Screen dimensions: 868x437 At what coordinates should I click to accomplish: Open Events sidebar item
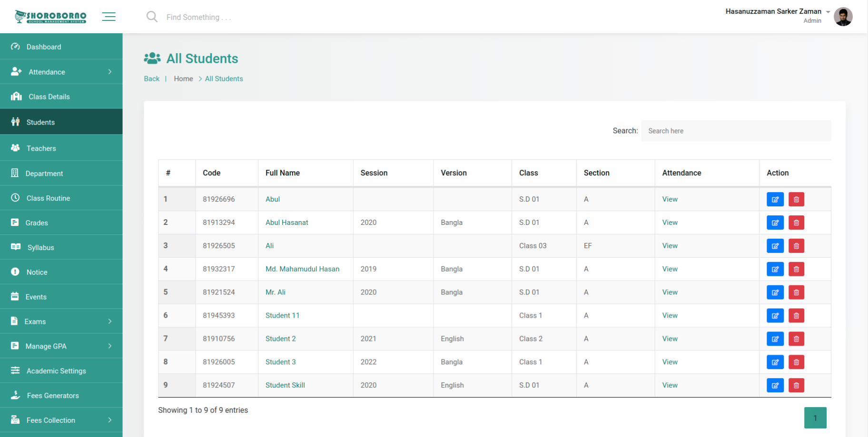click(x=61, y=297)
